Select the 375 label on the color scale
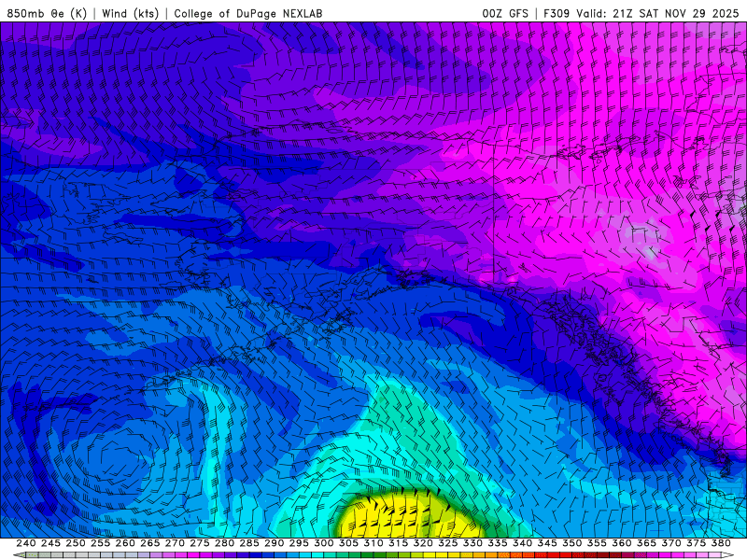The height and width of the screenshot is (560, 747). click(x=696, y=543)
